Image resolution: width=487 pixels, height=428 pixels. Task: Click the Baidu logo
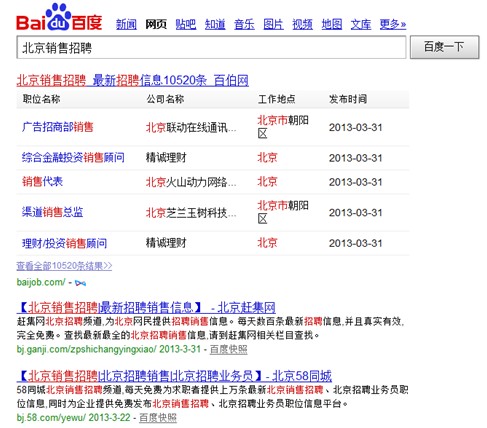(59, 17)
